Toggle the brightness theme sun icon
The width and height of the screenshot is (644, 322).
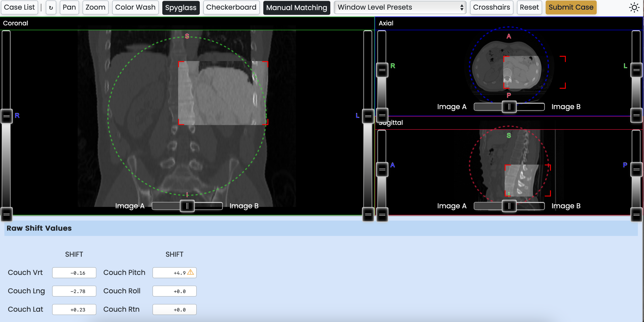coord(634,8)
